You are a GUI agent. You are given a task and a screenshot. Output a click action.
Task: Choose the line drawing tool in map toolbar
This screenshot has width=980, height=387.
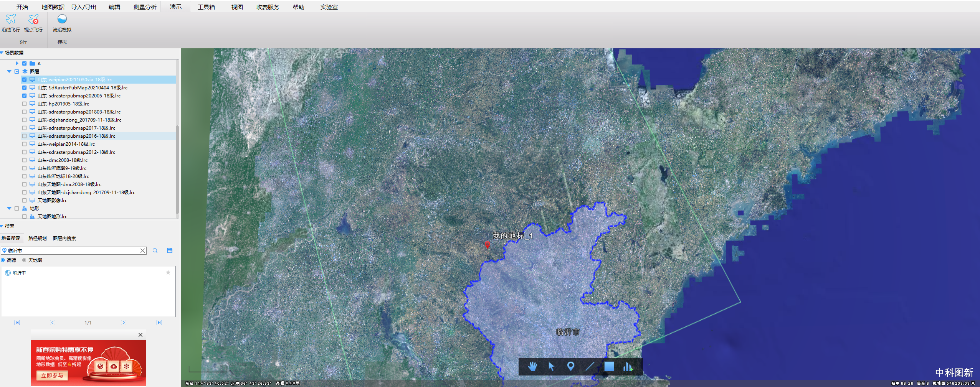[590, 367]
